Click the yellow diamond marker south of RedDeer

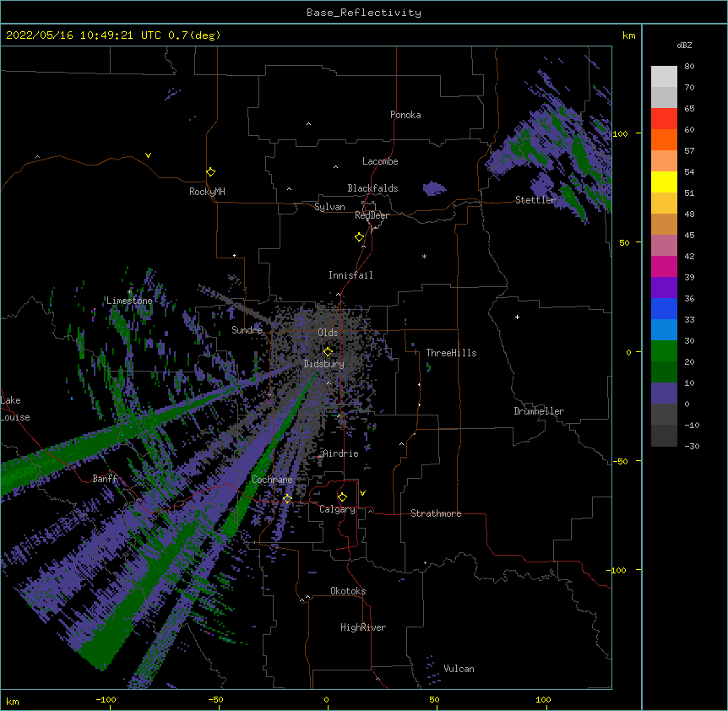360,237
